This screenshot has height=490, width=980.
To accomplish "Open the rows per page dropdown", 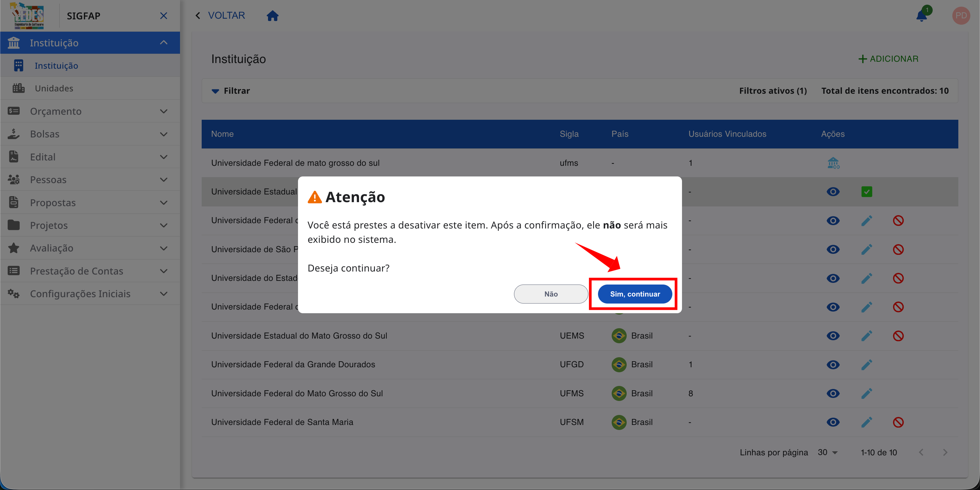I will coord(828,452).
